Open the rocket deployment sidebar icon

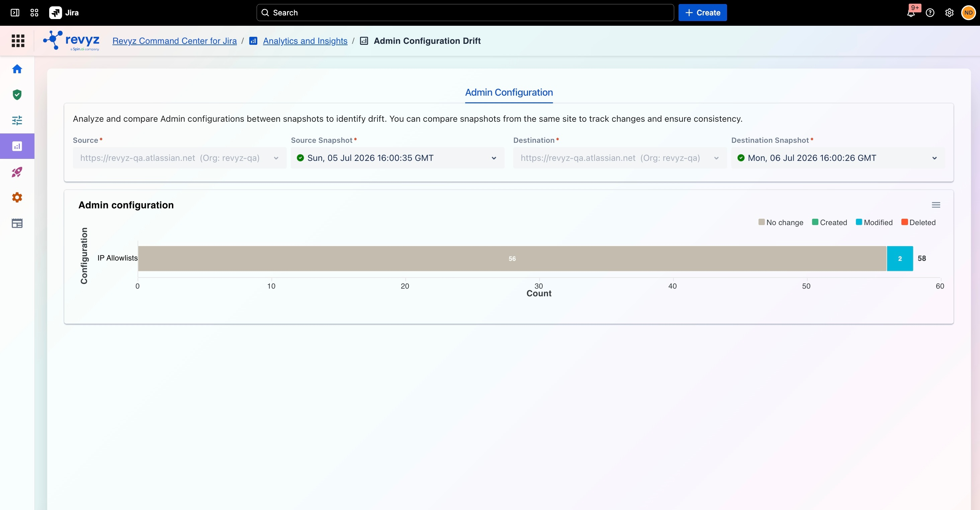pyautogui.click(x=17, y=172)
